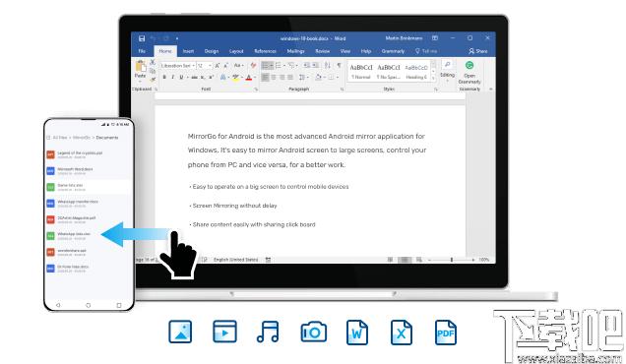Open the Layout ribbon tab
This screenshot has width=626, height=364.
pyautogui.click(x=236, y=51)
